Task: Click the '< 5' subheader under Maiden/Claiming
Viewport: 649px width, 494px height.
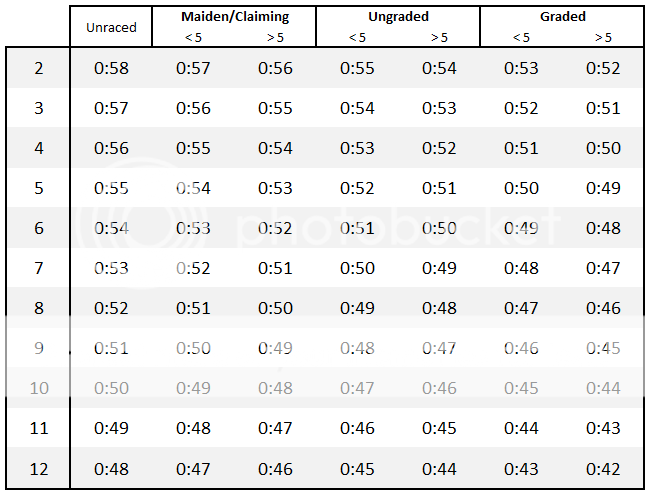Action: (x=193, y=37)
